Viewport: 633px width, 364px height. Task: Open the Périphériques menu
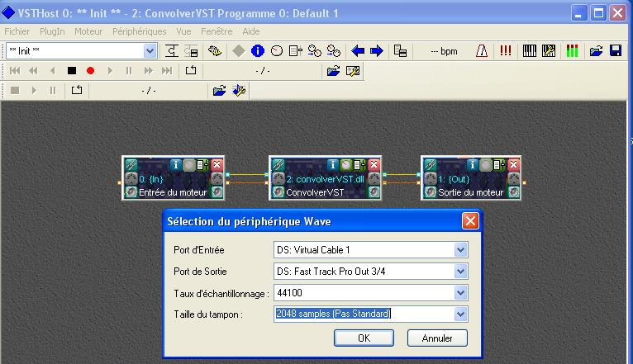click(140, 31)
